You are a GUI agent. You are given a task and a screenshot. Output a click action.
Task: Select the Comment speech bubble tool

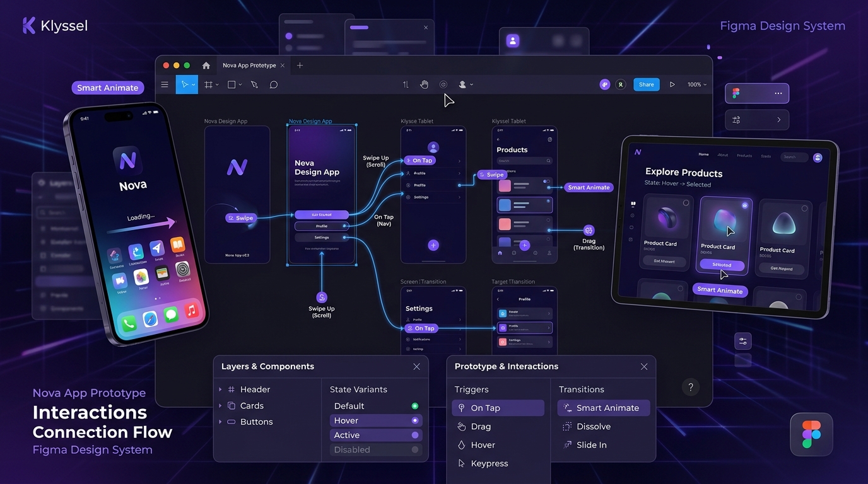click(274, 84)
